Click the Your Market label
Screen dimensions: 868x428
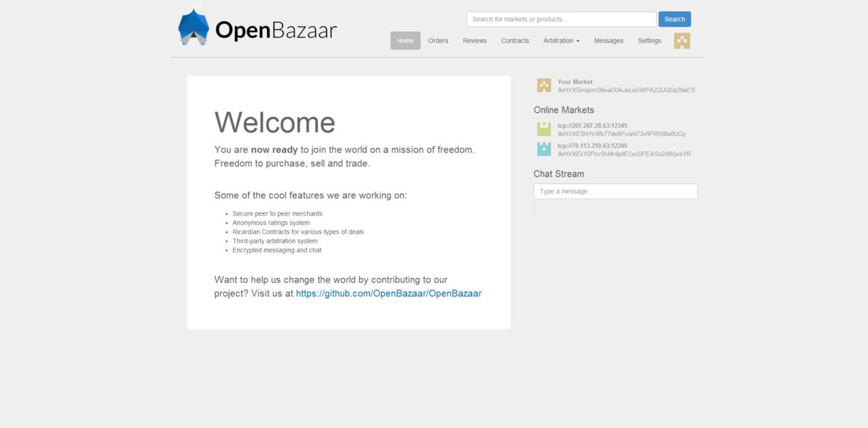pyautogui.click(x=575, y=82)
